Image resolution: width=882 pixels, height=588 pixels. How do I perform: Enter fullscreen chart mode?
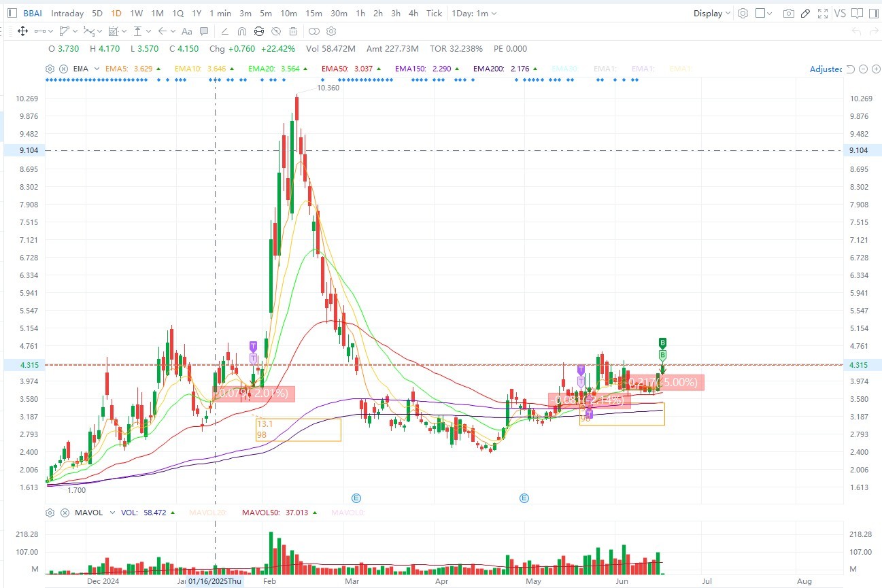click(823, 13)
